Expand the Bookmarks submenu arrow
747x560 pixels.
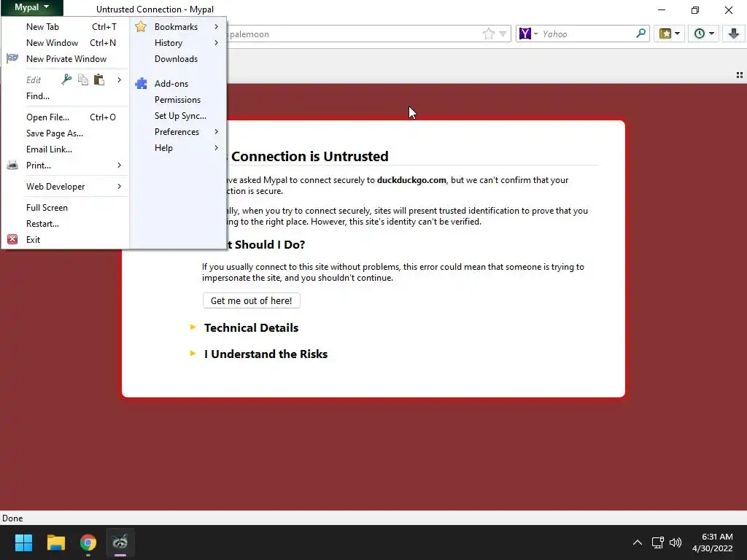pos(216,27)
